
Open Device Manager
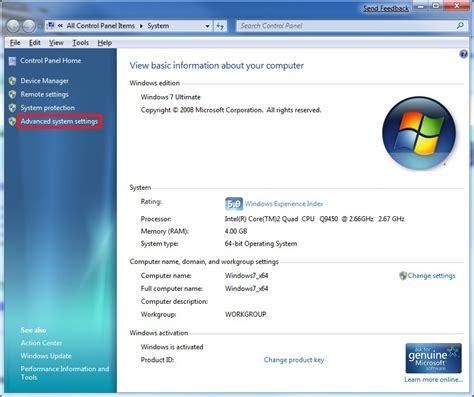point(45,81)
